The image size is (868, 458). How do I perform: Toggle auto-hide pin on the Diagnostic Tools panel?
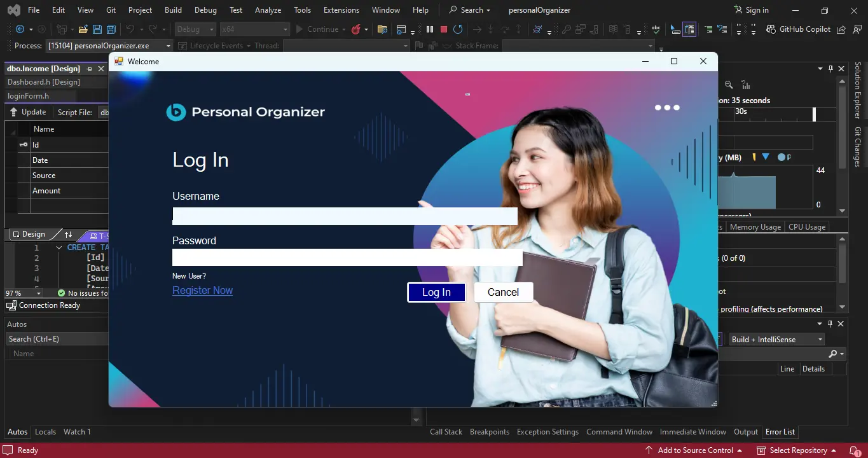tap(830, 68)
